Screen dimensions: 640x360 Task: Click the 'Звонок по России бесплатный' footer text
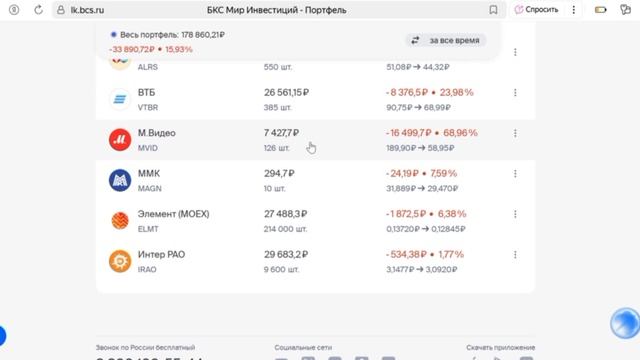click(x=145, y=347)
